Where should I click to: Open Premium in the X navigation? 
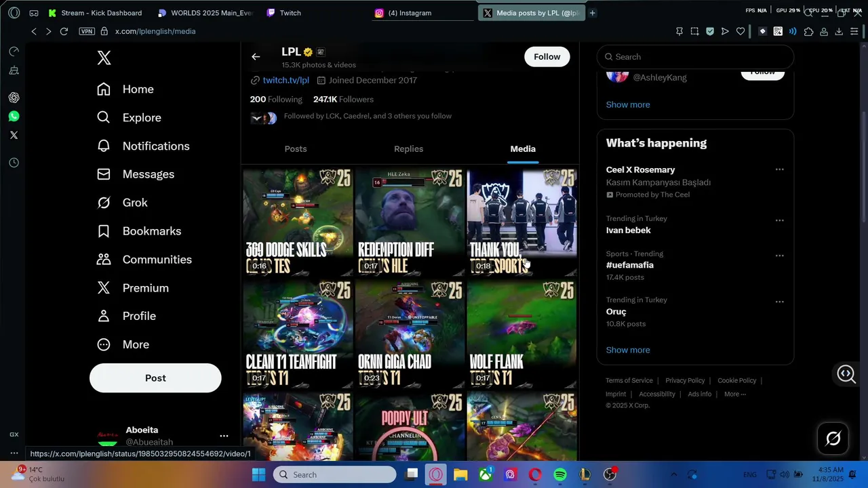(x=133, y=288)
